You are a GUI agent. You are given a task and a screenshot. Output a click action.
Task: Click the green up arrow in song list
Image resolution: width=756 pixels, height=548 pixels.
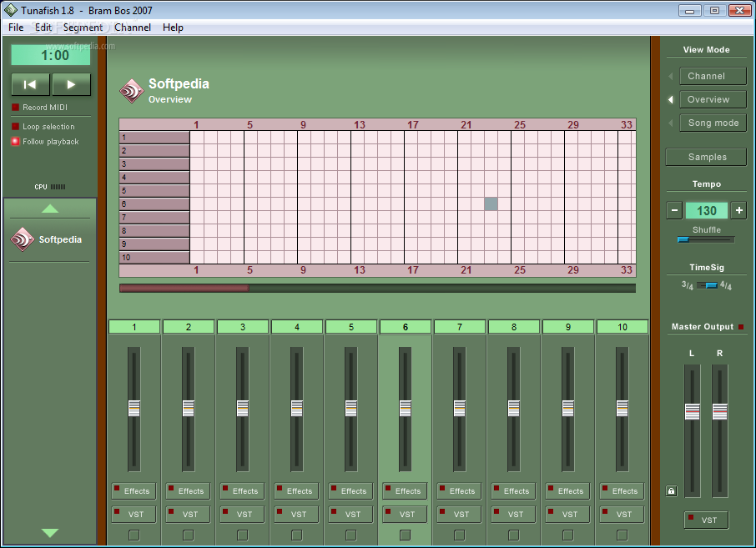coord(50,209)
